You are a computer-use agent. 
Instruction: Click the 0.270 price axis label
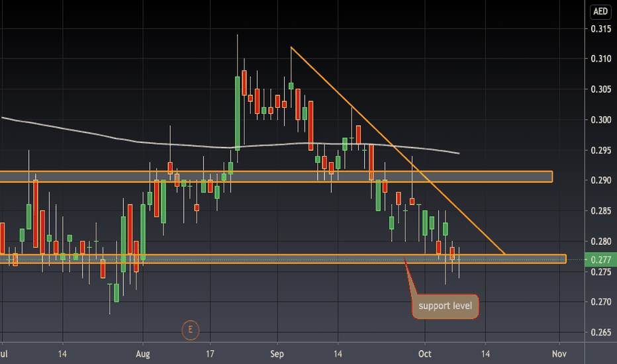pos(601,302)
